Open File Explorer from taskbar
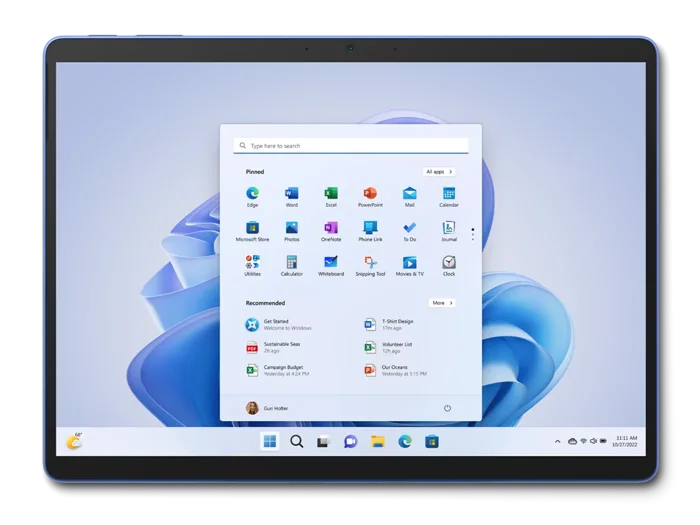 [x=378, y=442]
